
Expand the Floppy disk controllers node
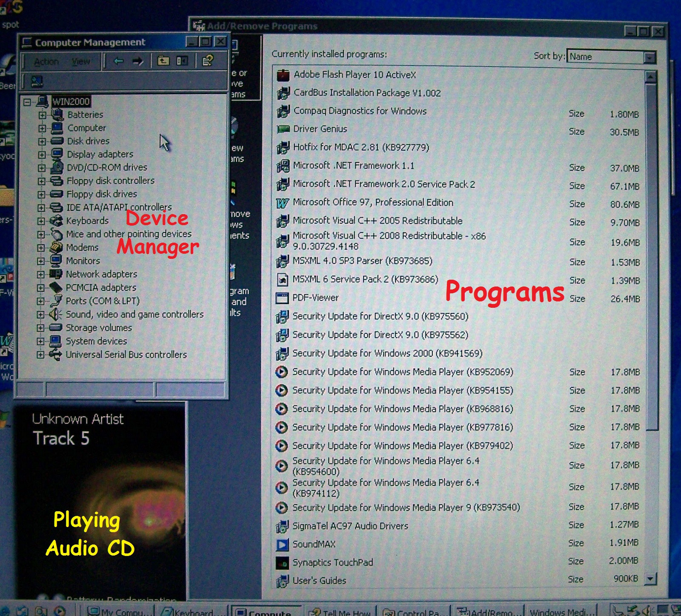tap(41, 181)
